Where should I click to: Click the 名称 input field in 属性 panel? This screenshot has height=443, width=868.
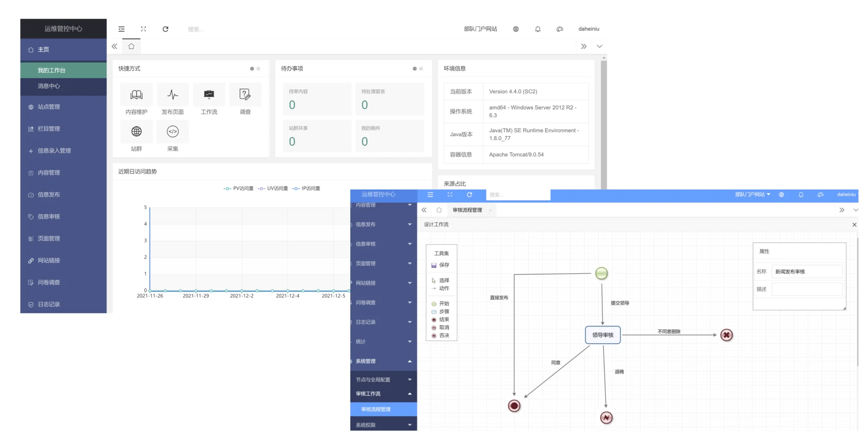pyautogui.click(x=806, y=272)
